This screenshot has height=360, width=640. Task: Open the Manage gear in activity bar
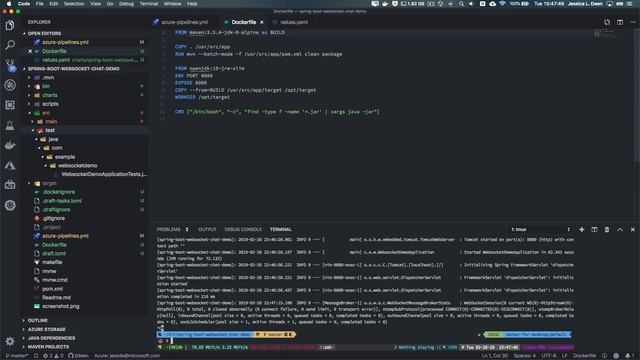(10, 341)
